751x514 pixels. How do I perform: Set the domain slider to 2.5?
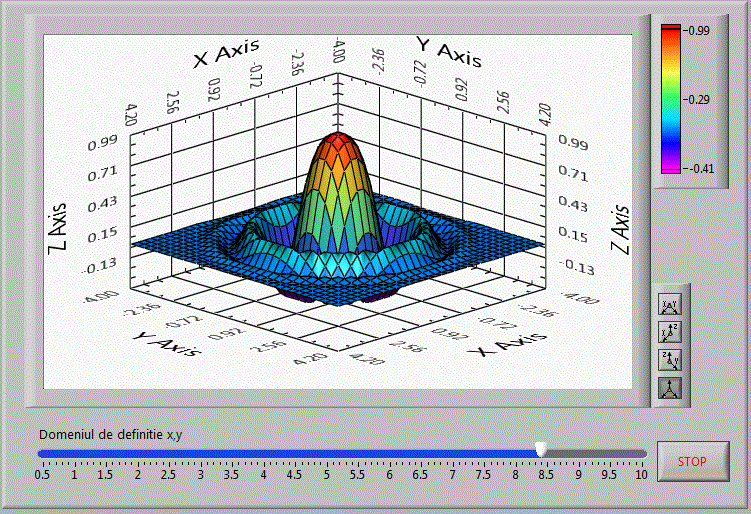[x=169, y=454]
